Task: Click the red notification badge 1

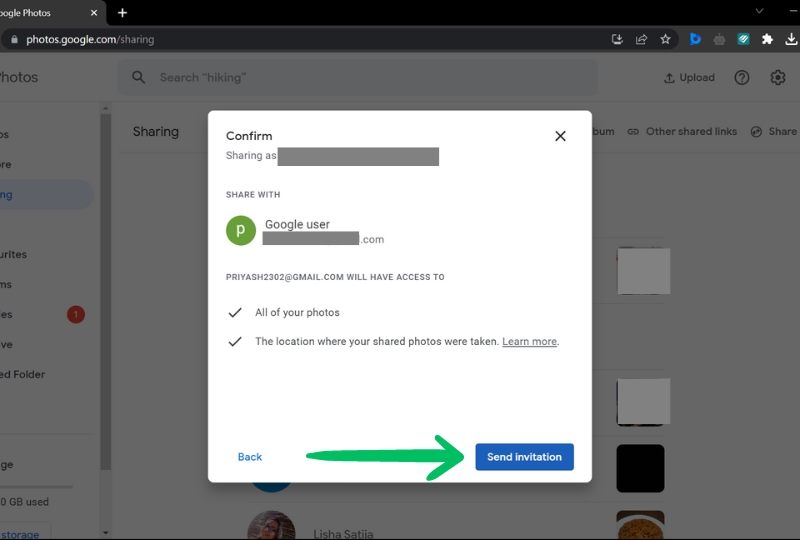Action: click(76, 314)
